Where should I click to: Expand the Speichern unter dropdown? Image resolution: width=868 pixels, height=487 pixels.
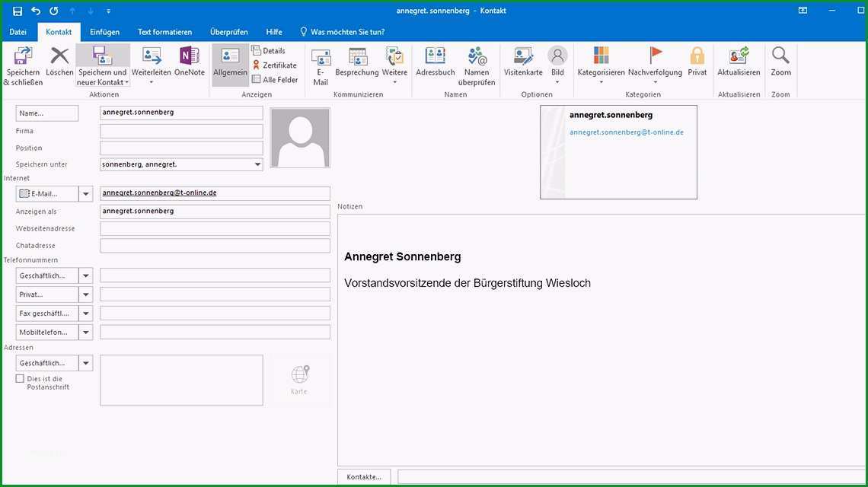pos(257,164)
